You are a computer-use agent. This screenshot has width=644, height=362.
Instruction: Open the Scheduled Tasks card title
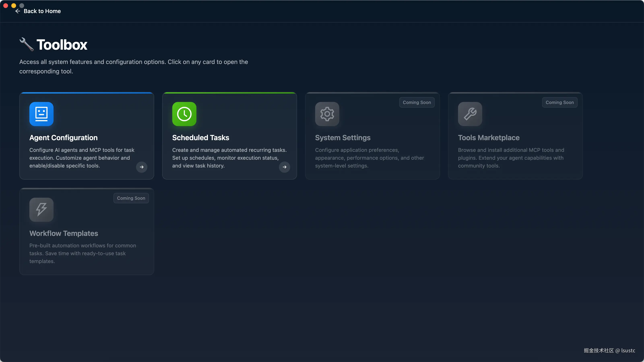[x=200, y=137]
